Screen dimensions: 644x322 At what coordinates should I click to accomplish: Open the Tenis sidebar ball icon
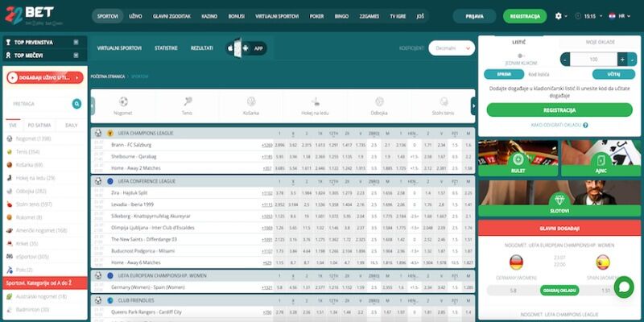point(10,152)
